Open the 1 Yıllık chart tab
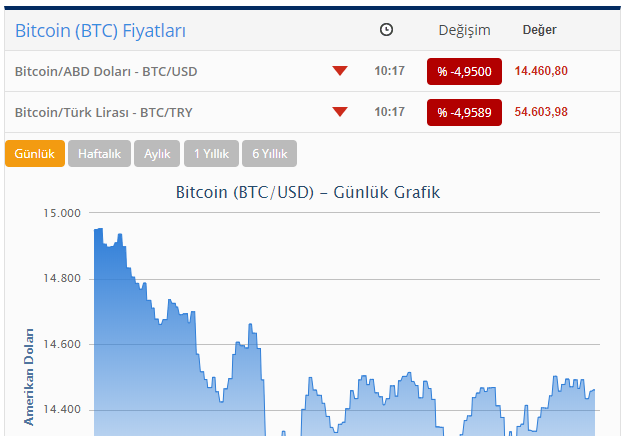Screen dimensions: 623x436 click(x=211, y=153)
